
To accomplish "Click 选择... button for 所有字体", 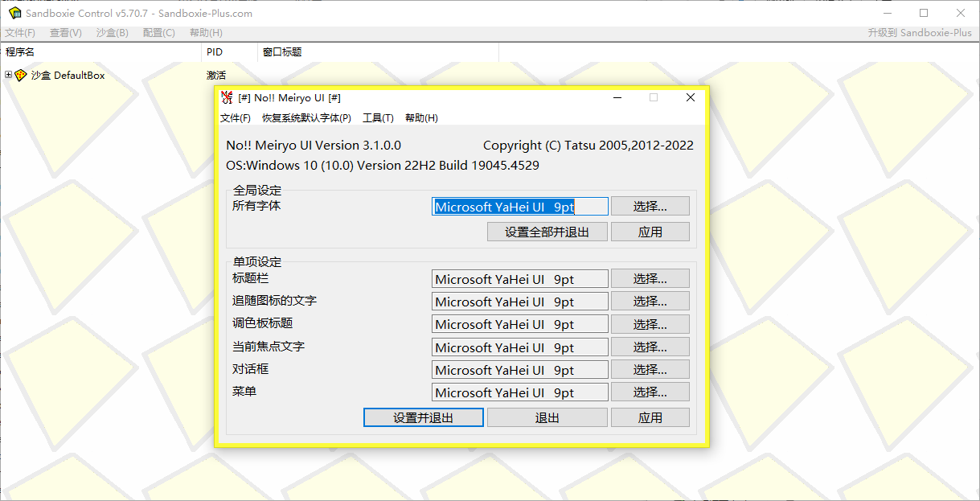I will click(650, 207).
